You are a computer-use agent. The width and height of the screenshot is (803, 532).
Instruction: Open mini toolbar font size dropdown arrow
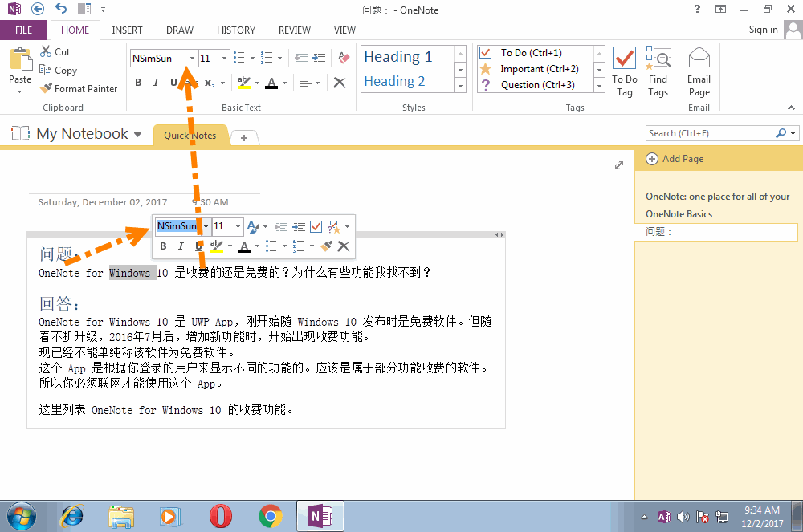click(238, 226)
